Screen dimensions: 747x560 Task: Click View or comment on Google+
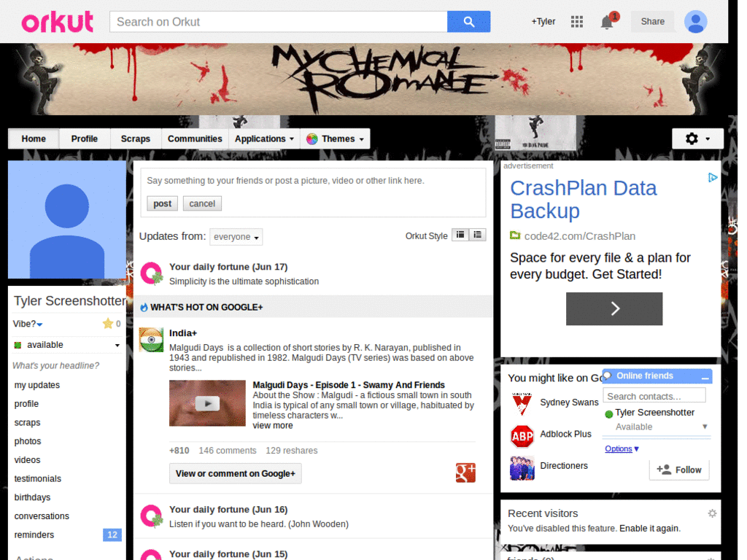pyautogui.click(x=236, y=474)
